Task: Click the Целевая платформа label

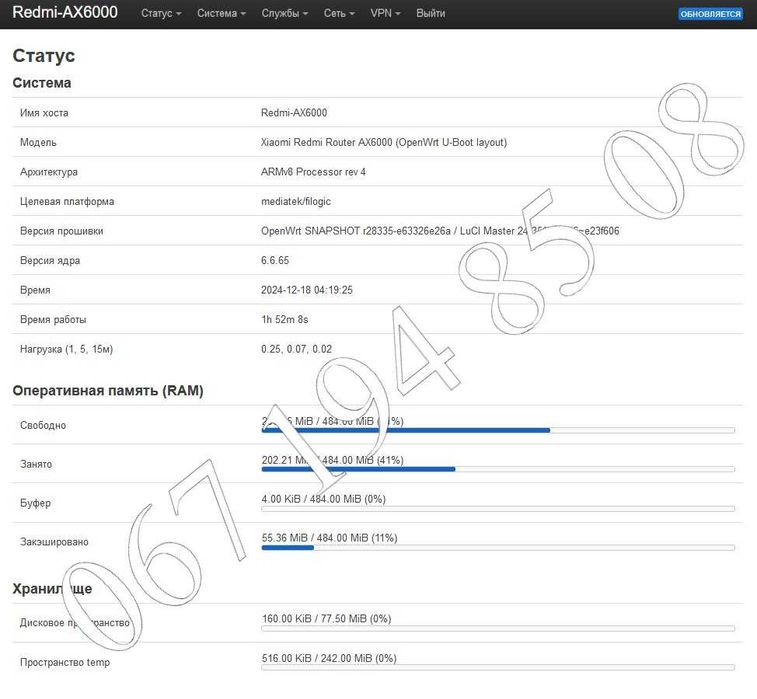Action: (67, 201)
